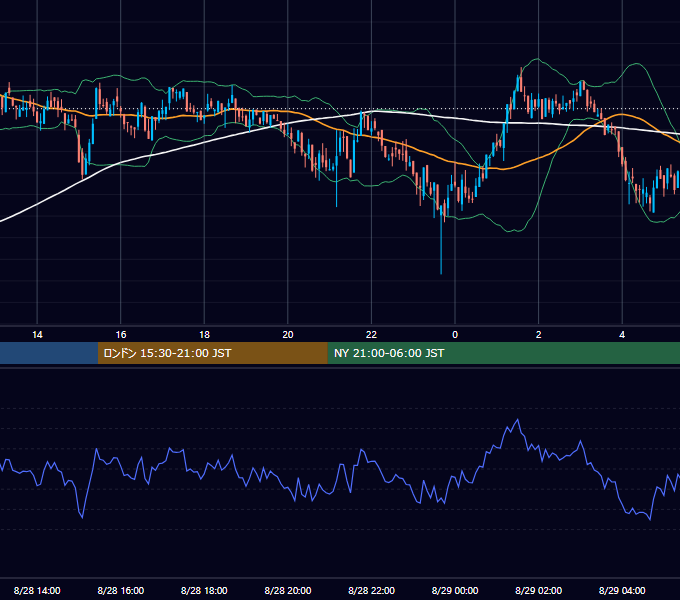This screenshot has width=680, height=600.
Task: Click the '8/28 14:00' date label
Action: coord(37,590)
